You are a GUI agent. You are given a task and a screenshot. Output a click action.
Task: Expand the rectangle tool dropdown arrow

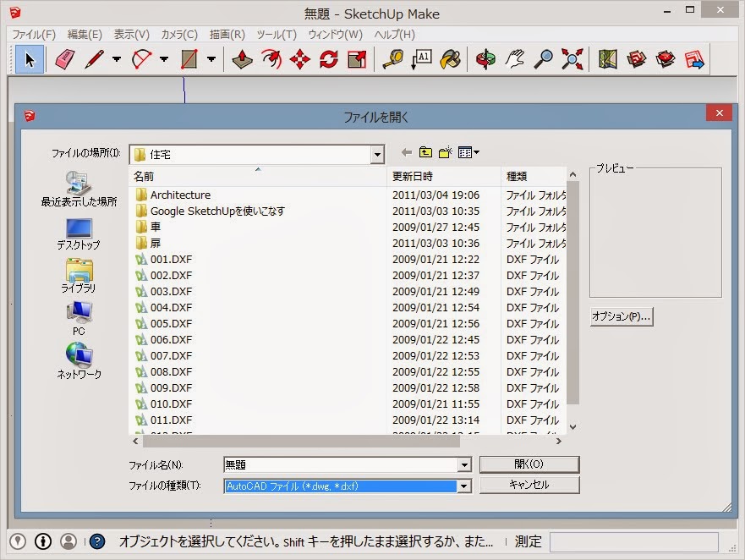tap(211, 59)
